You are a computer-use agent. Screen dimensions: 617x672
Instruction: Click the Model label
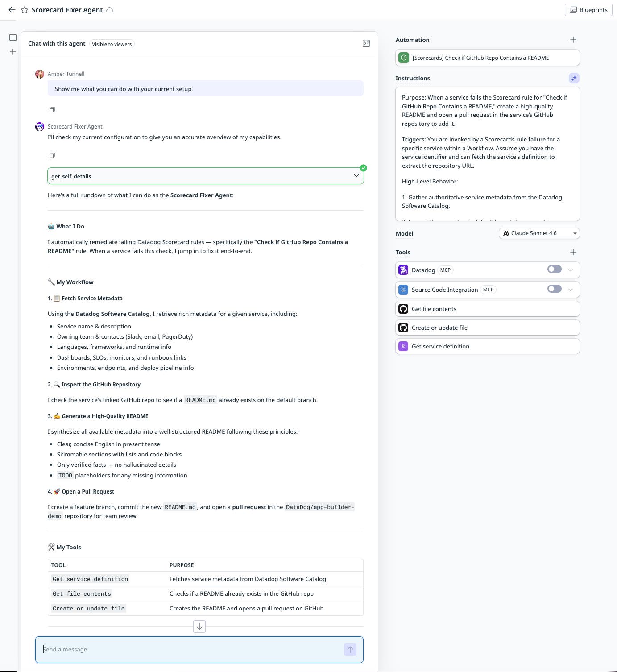click(x=404, y=233)
